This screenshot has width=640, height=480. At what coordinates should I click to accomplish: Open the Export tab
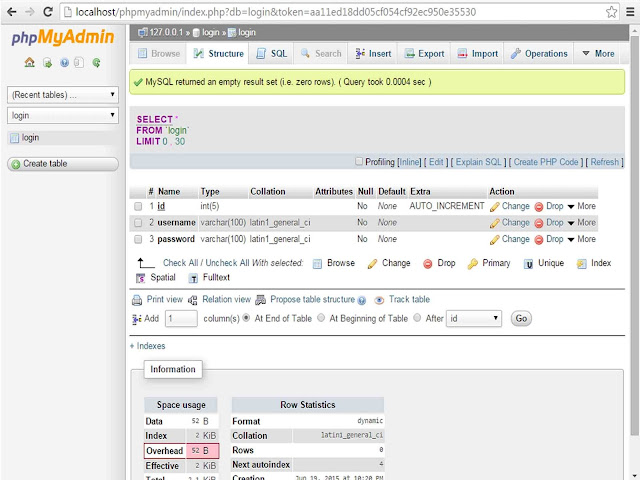pos(424,53)
